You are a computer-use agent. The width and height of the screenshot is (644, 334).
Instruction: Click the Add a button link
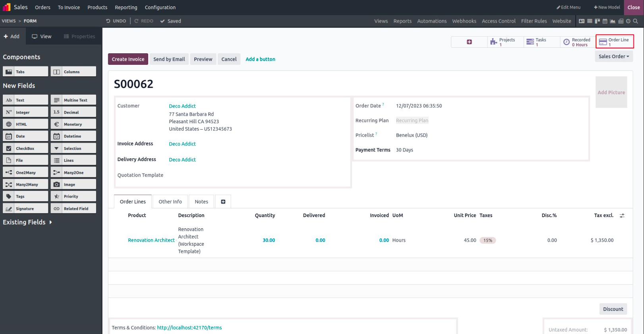[x=260, y=59]
